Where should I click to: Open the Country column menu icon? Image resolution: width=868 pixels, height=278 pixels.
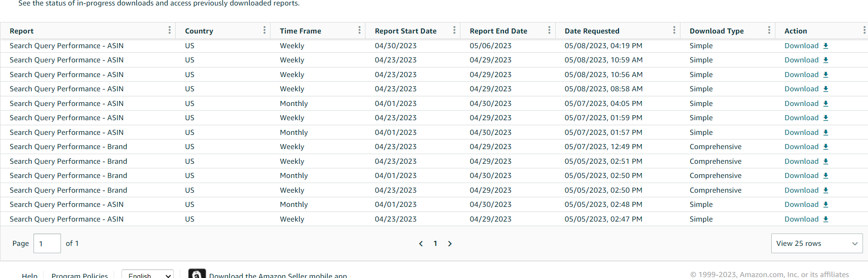pyautogui.click(x=265, y=30)
